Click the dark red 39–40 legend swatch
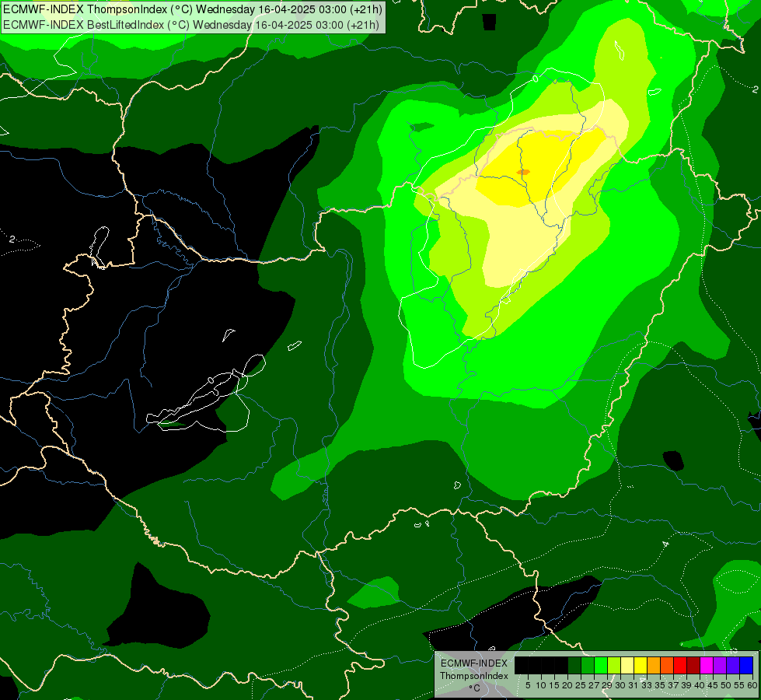The width and height of the screenshot is (761, 700). 693,665
